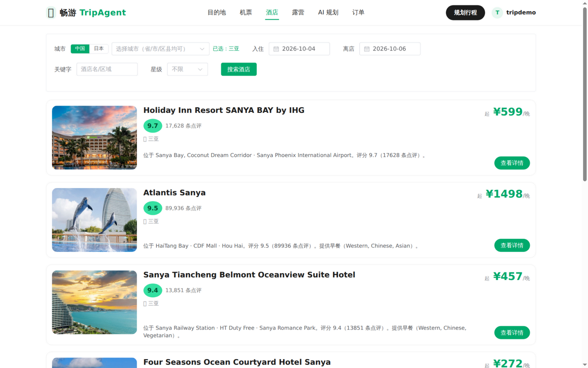Viewport: 588px width, 368px height.
Task: Click the Holiday Inn Resort hotel photo
Action: 94,138
